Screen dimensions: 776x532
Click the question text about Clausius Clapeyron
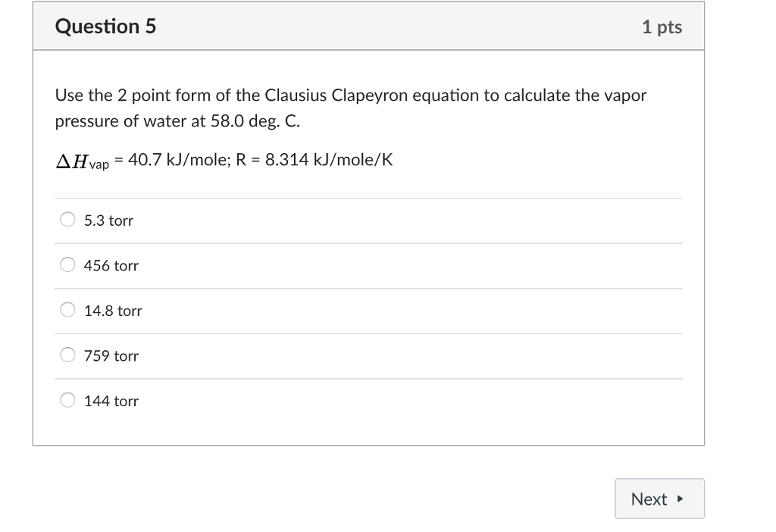click(350, 95)
